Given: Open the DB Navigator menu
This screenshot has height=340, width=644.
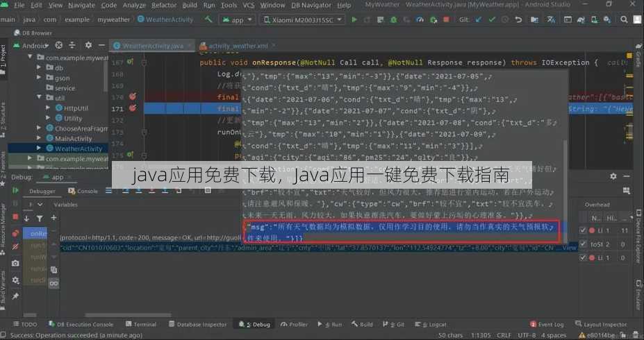Looking at the screenshot, I should point(311,6).
